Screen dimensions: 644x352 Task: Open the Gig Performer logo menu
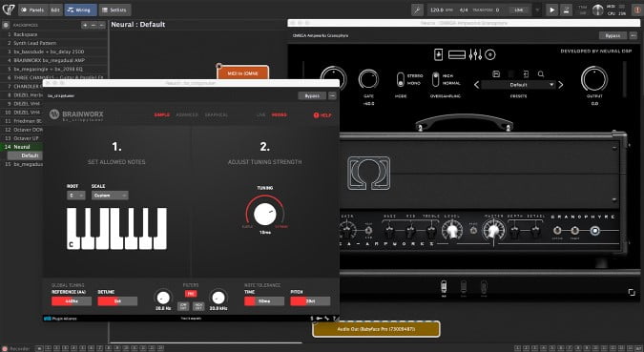tap(9, 9)
